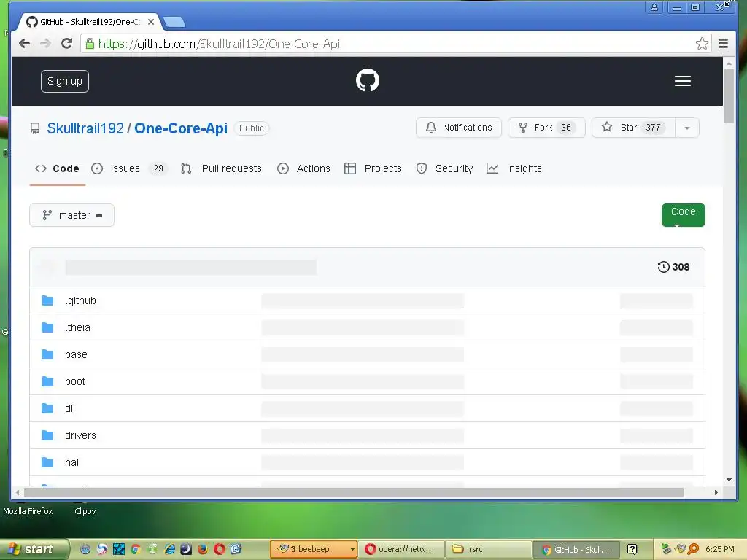Click the hal folder icon

tap(47, 462)
